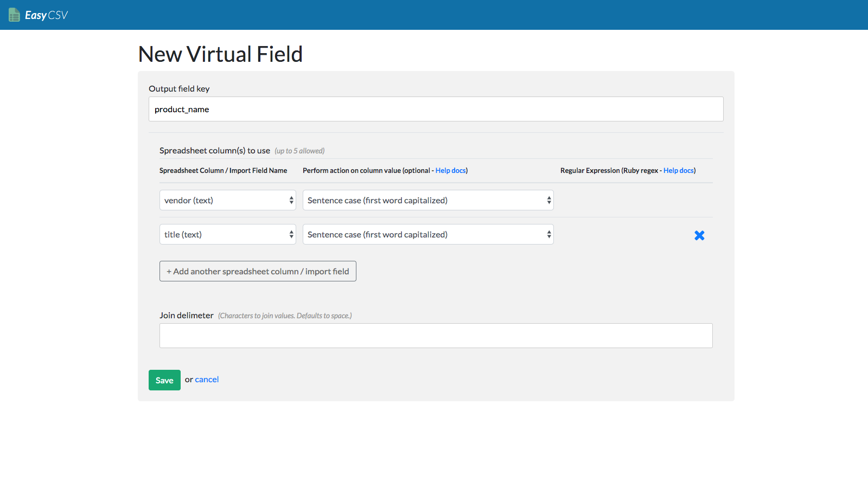
Task: Open the vendor spreadsheet column dropdown
Action: [227, 200]
